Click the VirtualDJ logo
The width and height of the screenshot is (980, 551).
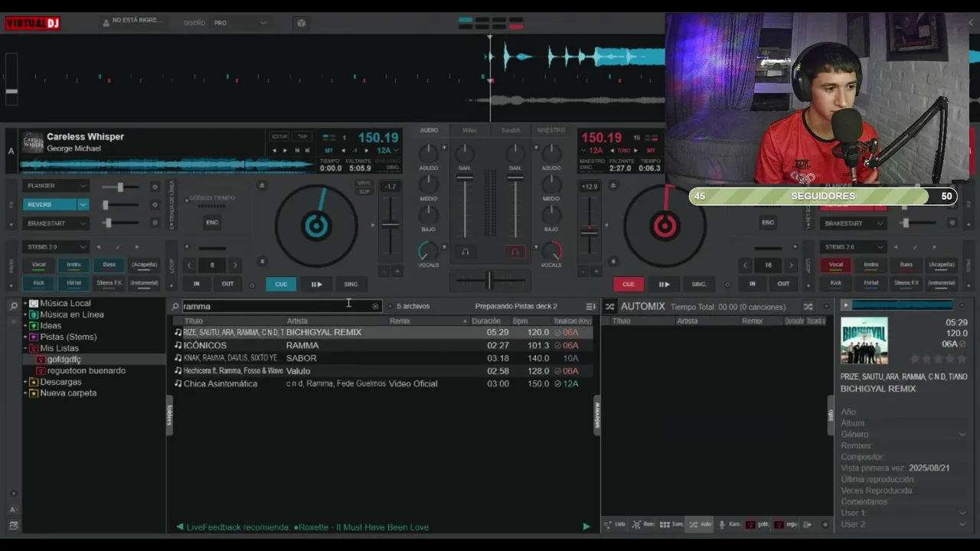(x=32, y=23)
